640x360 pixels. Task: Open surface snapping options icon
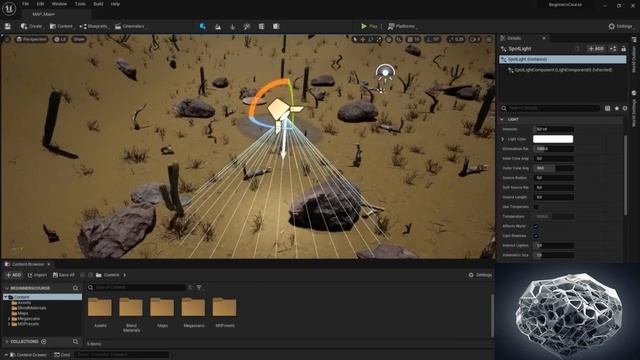[399, 39]
